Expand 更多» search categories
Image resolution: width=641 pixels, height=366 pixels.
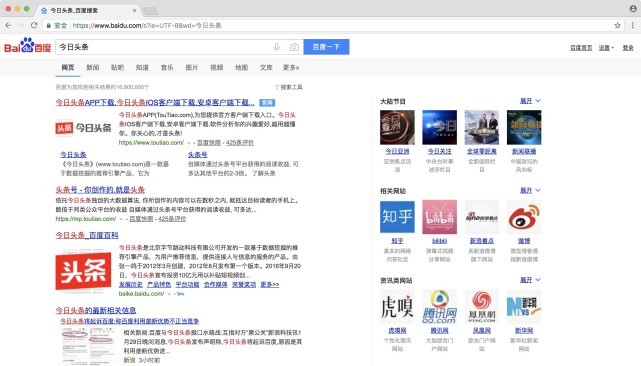pos(291,67)
